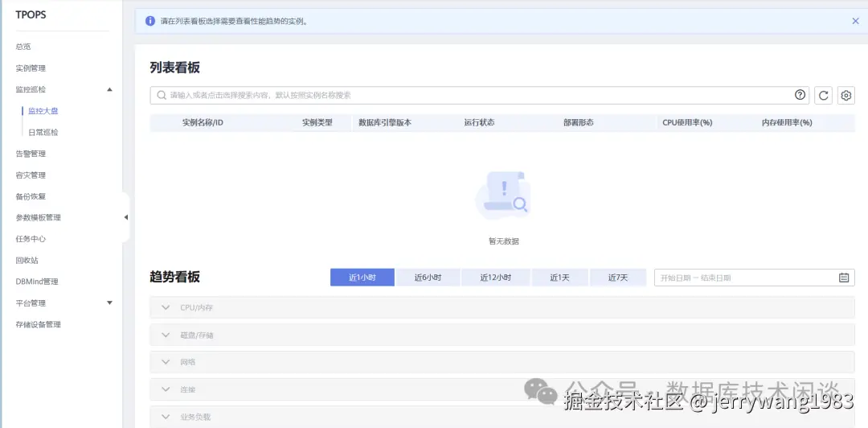Screen dimensions: 868x428
Task: Refresh the instance list
Action: 823,96
